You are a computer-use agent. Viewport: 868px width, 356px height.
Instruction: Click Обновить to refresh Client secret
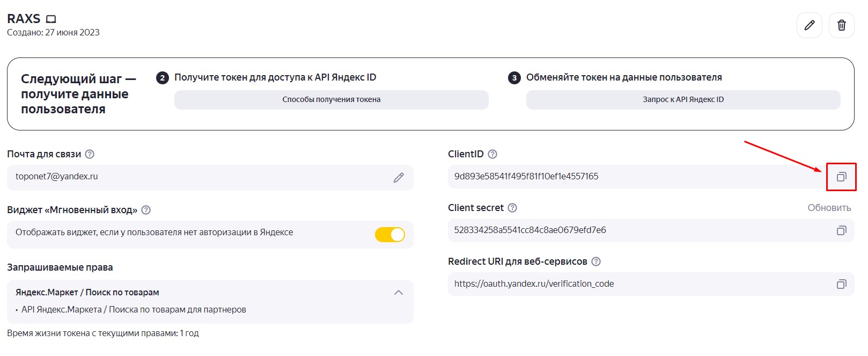[x=829, y=208]
